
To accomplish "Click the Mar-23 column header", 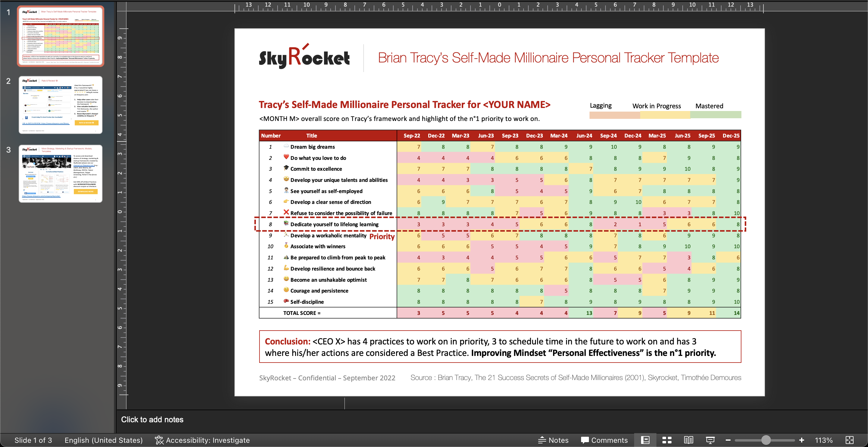I will tap(460, 135).
